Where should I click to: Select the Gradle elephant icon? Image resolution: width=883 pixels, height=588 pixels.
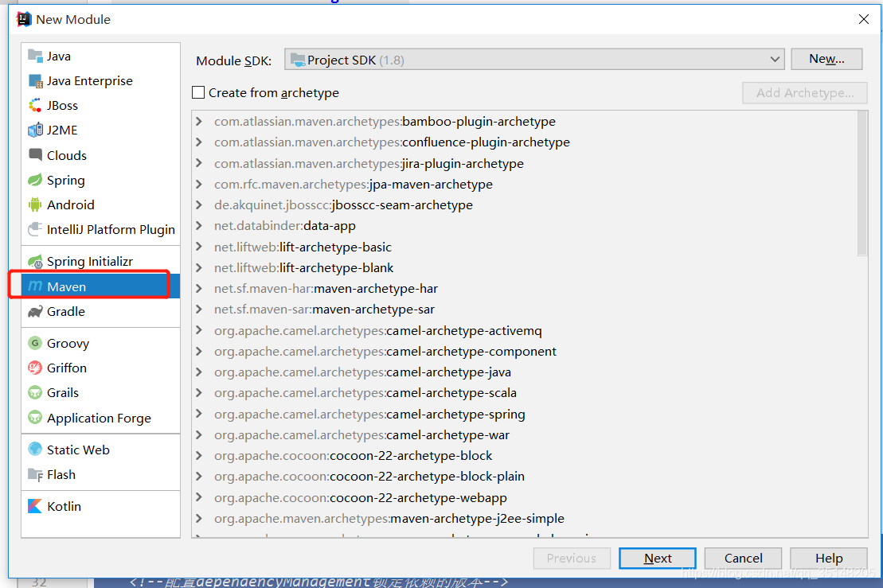[x=35, y=311]
